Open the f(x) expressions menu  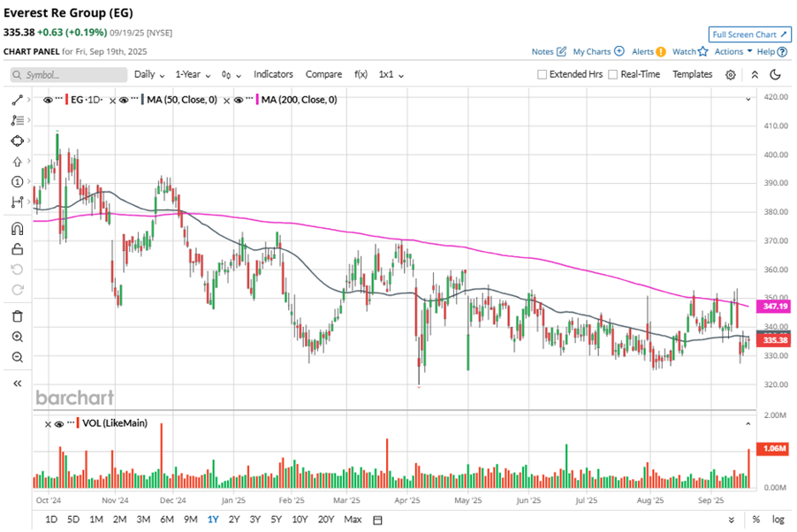[x=361, y=75]
